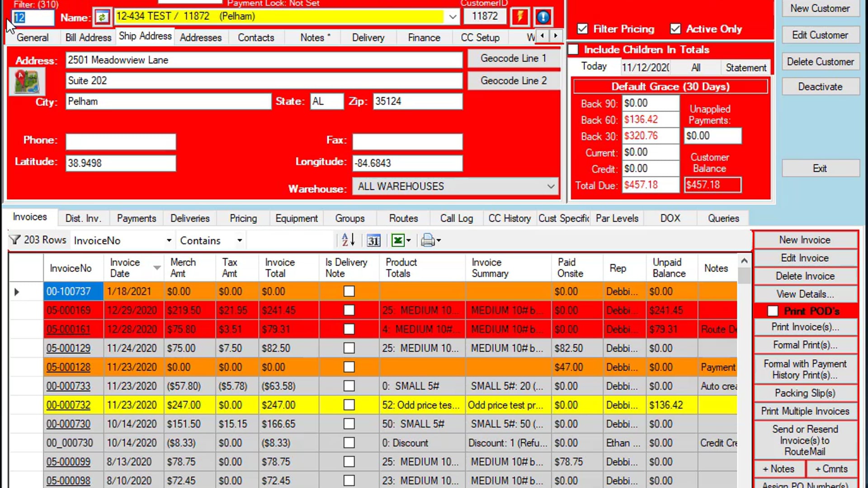868x488 pixels.
Task: Click the Geocode Line 1 button
Action: 513,58
